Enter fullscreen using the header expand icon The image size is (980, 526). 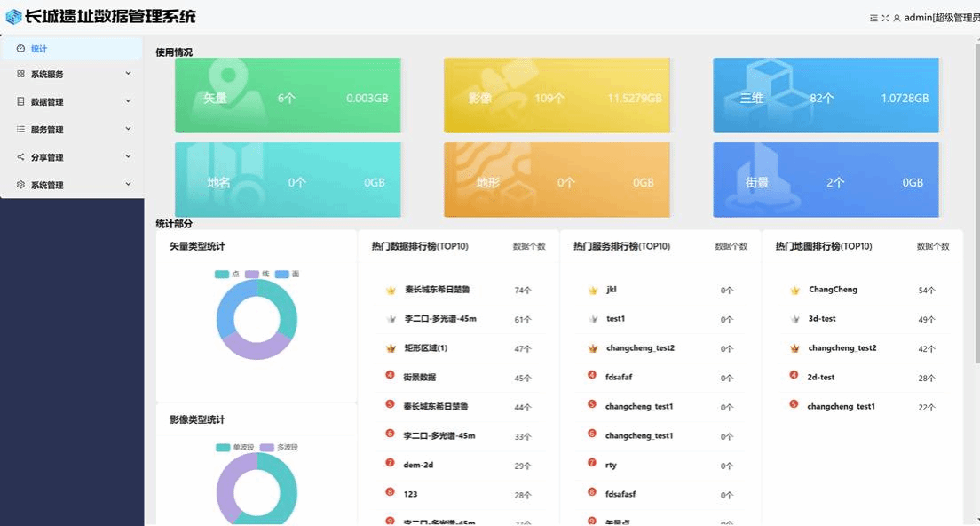pyautogui.click(x=885, y=18)
